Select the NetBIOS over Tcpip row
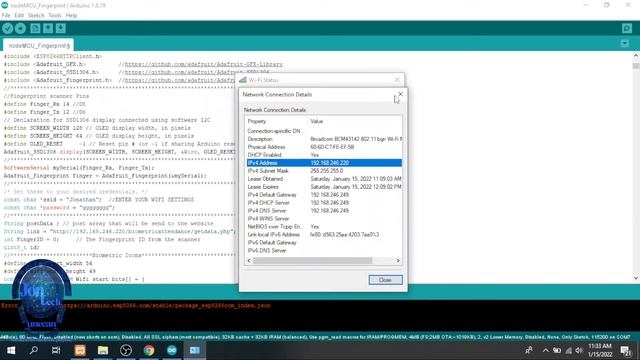 324,227
